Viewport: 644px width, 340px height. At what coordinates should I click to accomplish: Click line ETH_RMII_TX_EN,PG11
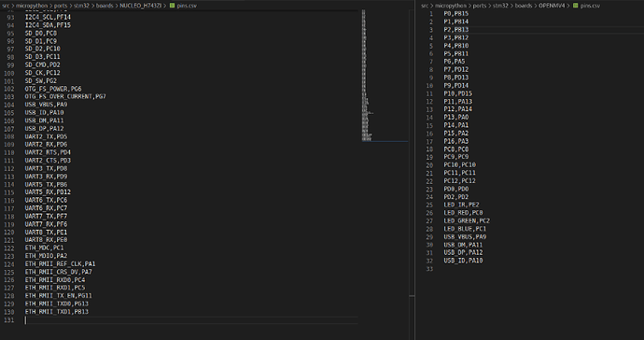[58, 296]
